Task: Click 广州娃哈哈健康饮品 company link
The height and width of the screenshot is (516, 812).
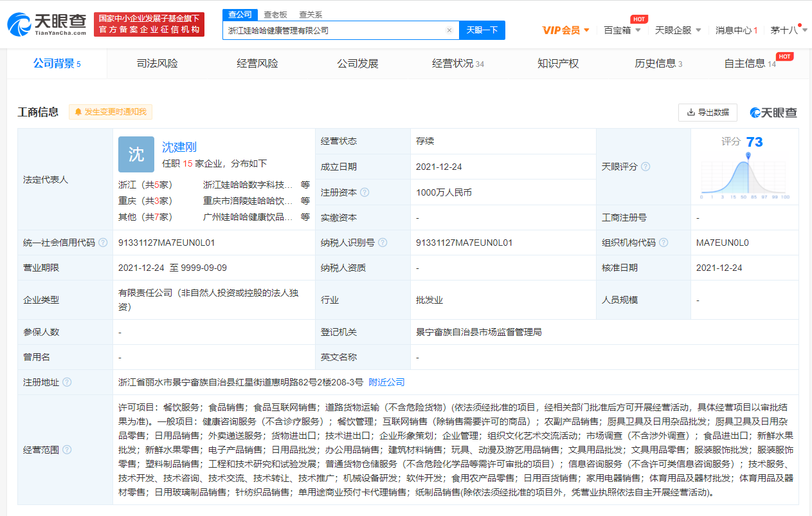Action: pos(248,217)
